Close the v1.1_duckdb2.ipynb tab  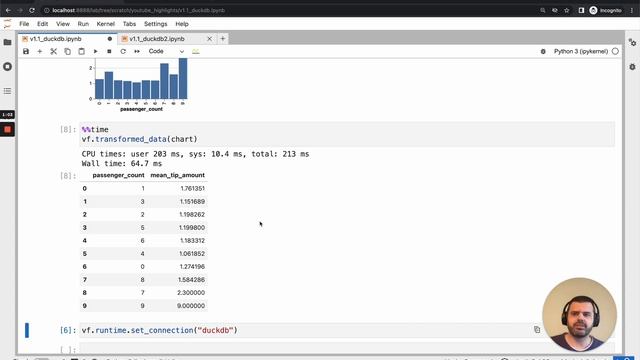click(209, 39)
